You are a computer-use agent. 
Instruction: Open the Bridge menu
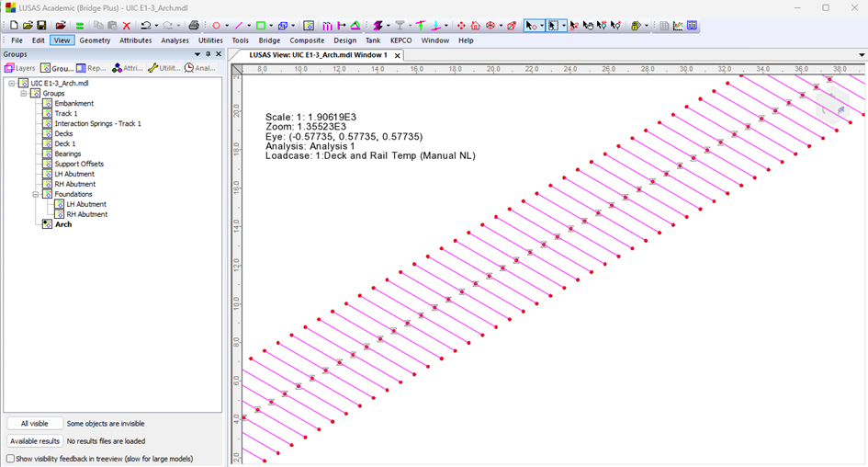click(269, 40)
